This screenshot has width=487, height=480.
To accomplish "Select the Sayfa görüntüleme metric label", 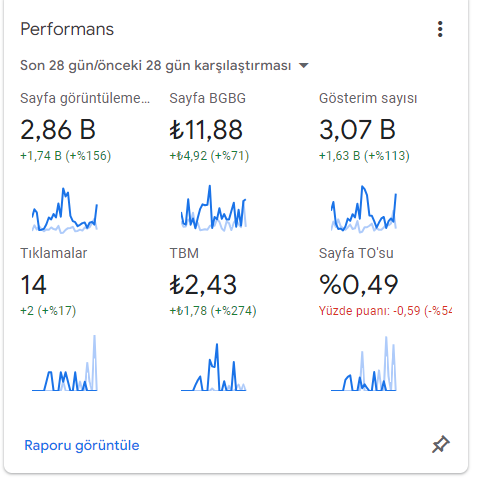I will (x=85, y=99).
